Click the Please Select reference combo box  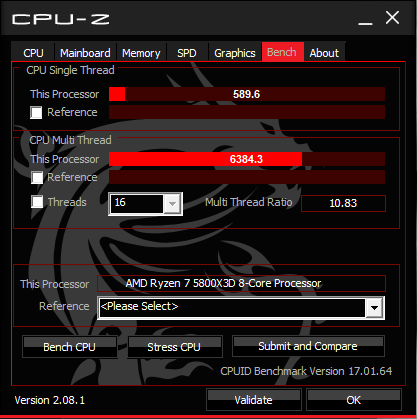coord(241,307)
